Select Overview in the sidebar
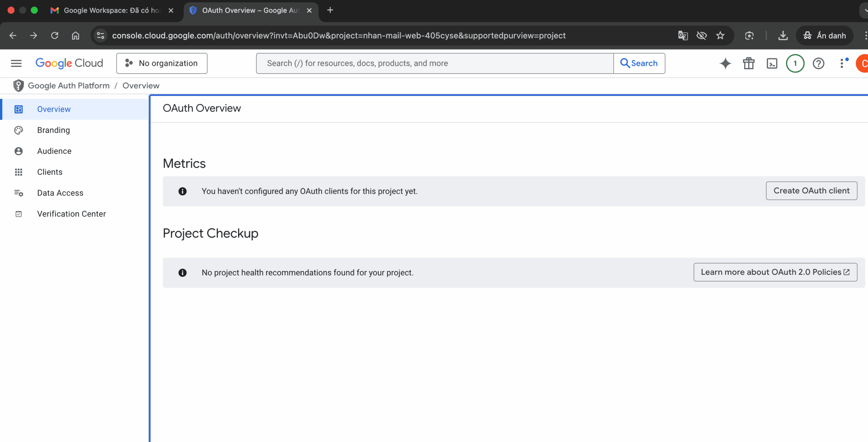 click(x=75, y=109)
